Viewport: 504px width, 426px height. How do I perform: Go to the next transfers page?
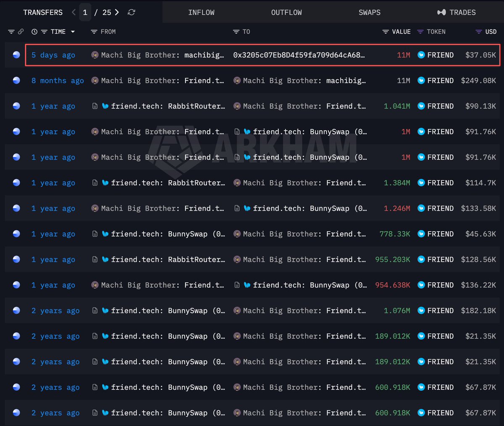point(117,12)
